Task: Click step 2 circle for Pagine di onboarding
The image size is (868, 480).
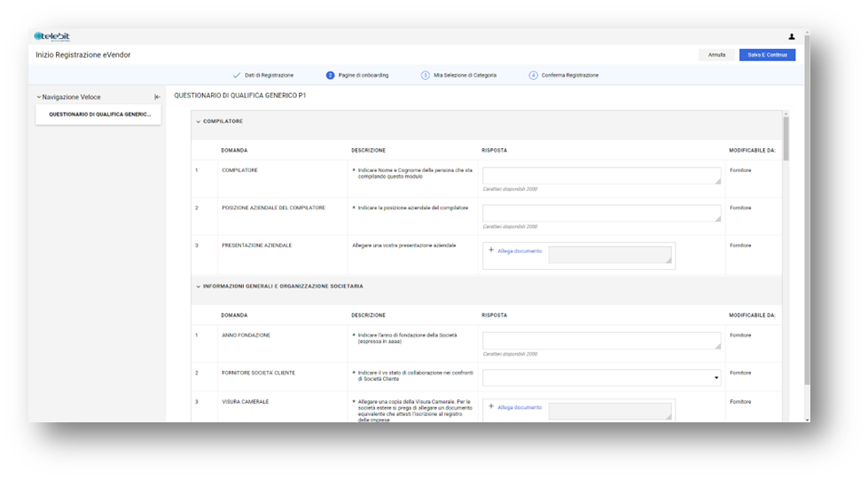Action: [330, 75]
